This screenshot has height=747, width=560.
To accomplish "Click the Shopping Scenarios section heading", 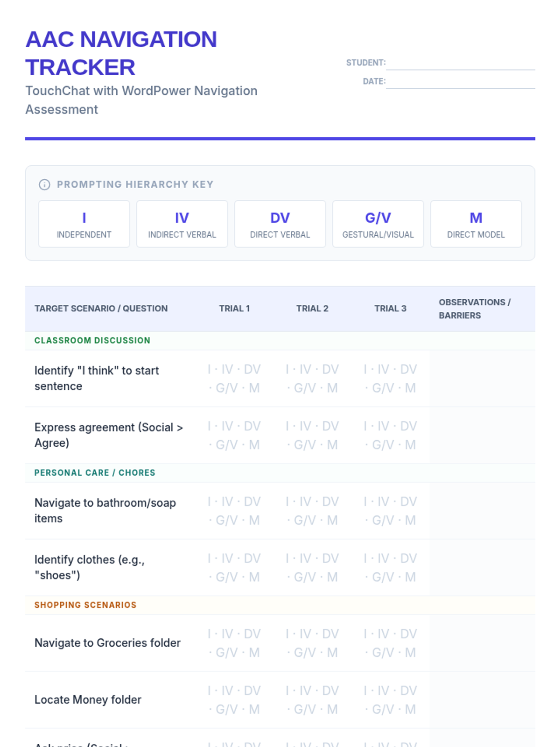I will pos(85,605).
